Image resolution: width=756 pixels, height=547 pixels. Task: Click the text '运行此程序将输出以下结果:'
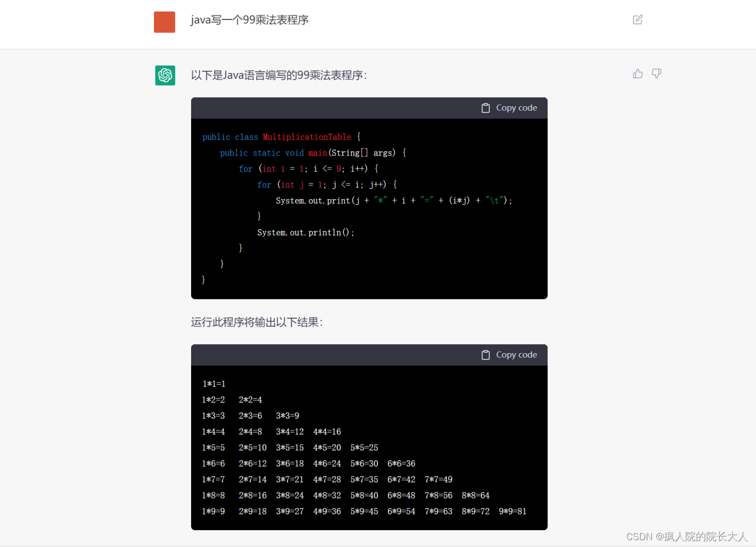257,322
